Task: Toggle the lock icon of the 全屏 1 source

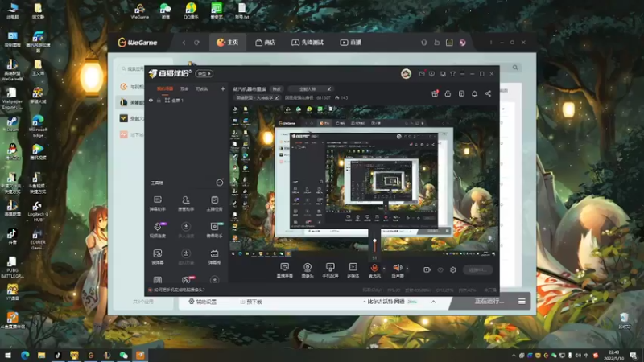Action: click(159, 100)
